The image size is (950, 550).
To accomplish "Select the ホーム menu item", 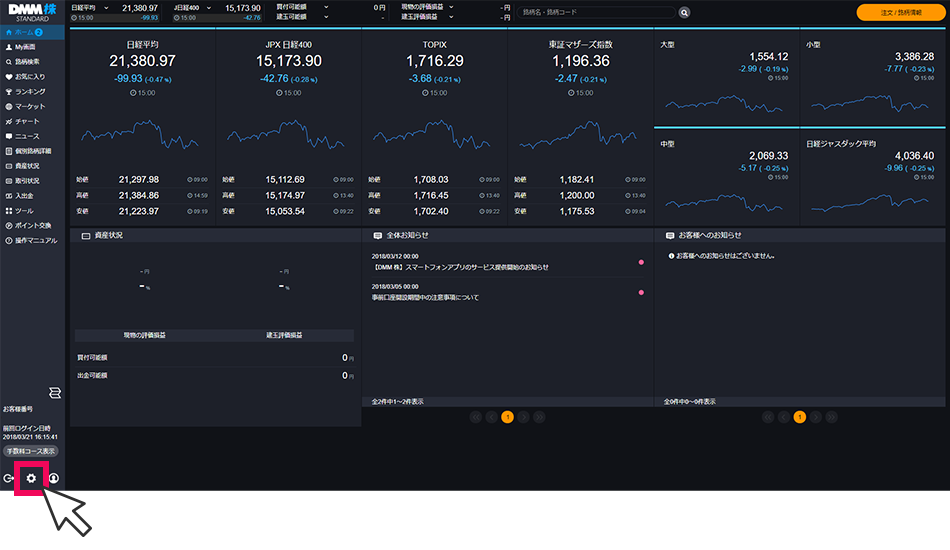I will (x=30, y=32).
